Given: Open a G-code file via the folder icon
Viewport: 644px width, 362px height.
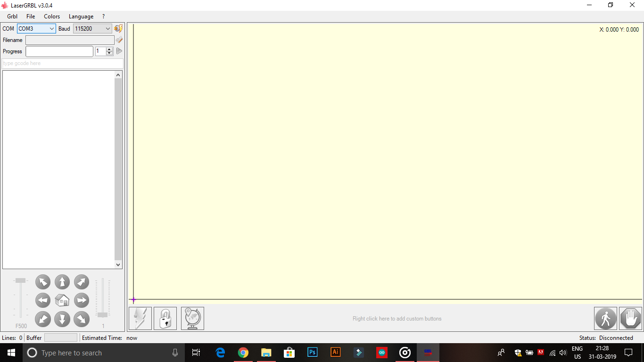Looking at the screenshot, I should coord(119,40).
